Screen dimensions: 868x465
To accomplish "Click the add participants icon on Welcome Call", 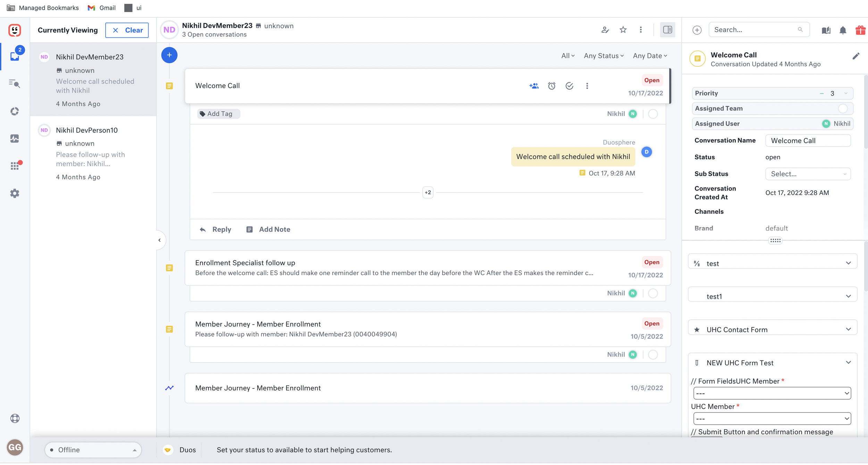I will click(x=534, y=86).
